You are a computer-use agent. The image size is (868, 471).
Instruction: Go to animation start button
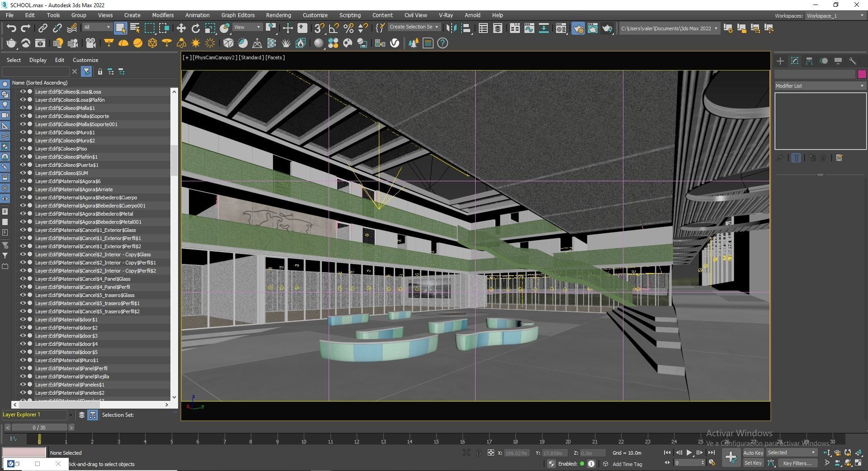click(x=667, y=452)
